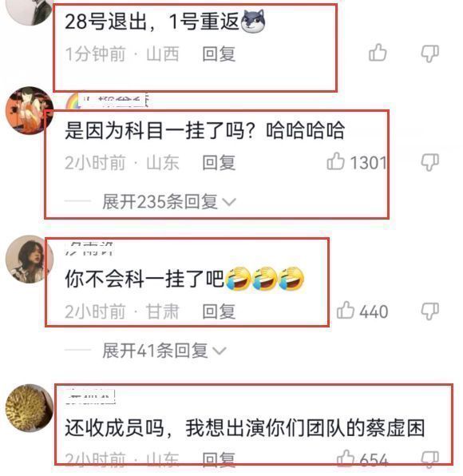Reply to 是因为科目一挂了吗 comment
Viewport: 463px width, 476px height.
coord(219,163)
